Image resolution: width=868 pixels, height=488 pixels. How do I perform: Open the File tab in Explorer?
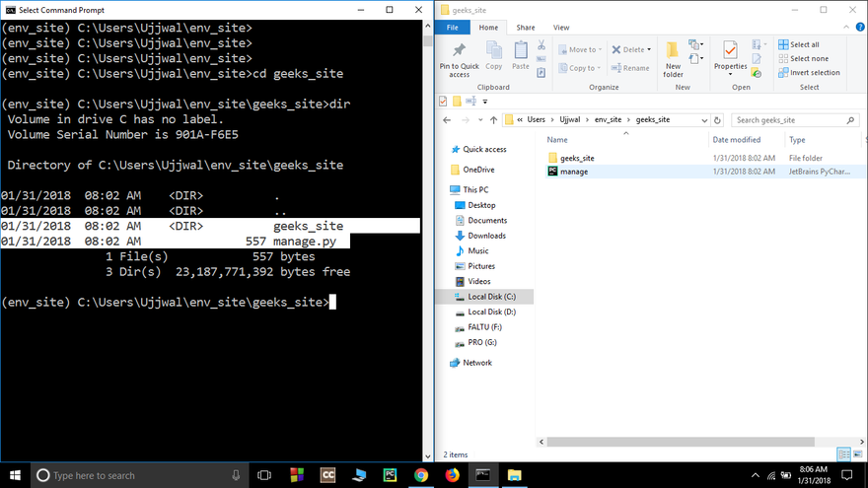(453, 28)
